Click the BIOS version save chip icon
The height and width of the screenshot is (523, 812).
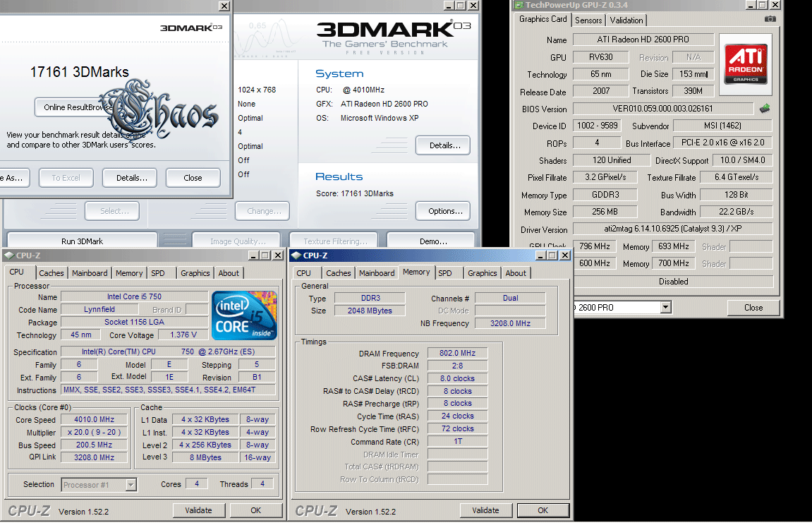click(x=764, y=108)
